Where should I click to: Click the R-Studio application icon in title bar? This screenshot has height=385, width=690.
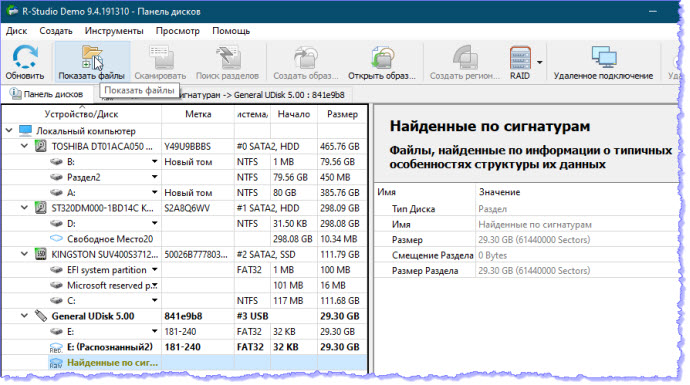pos(12,11)
